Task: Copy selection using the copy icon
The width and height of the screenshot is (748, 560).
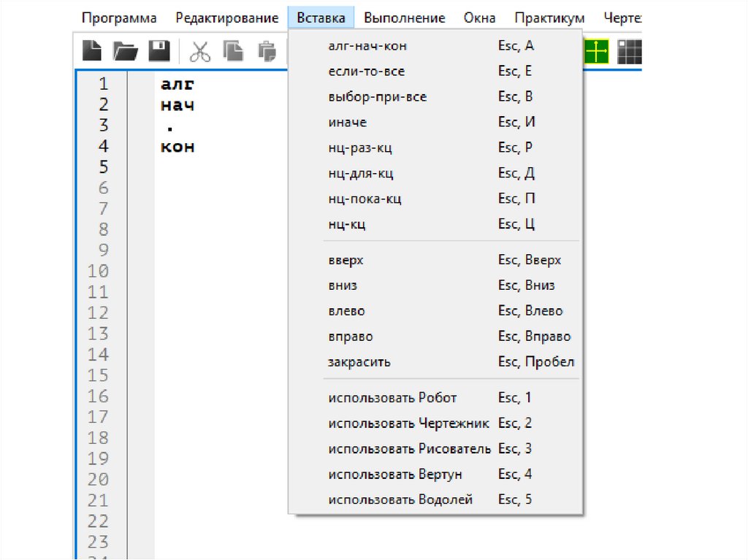Action: click(233, 51)
